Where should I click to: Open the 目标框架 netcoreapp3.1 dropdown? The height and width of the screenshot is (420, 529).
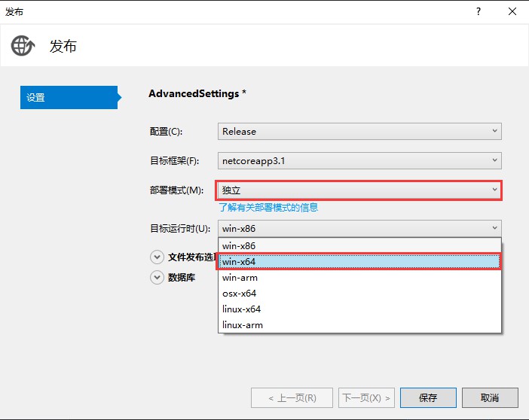point(359,161)
